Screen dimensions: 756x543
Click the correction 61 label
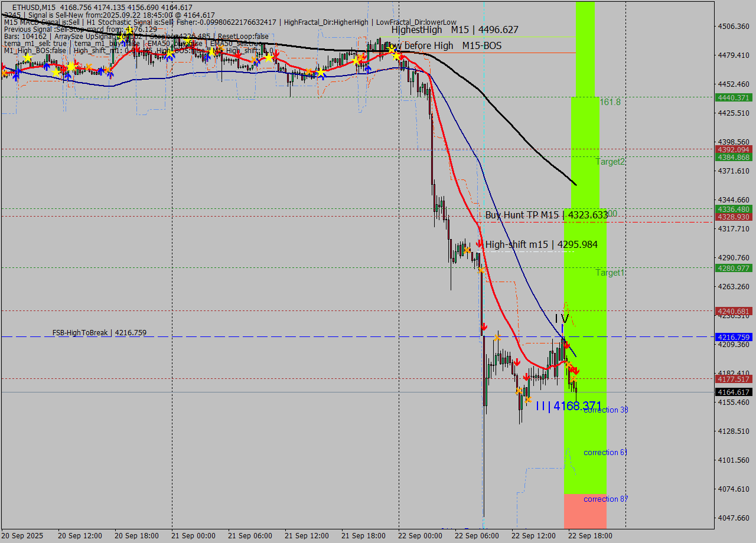tap(605, 453)
